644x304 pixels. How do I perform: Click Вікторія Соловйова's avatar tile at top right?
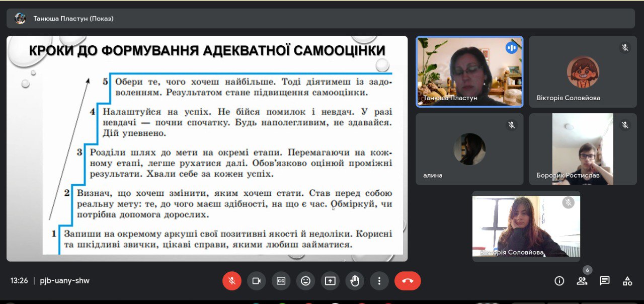[583, 71]
